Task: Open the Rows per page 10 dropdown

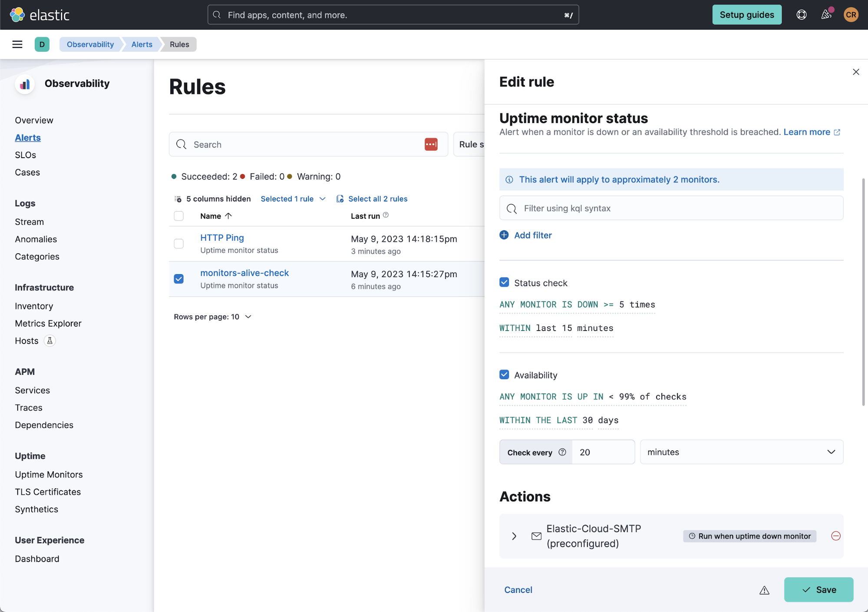Action: point(211,317)
